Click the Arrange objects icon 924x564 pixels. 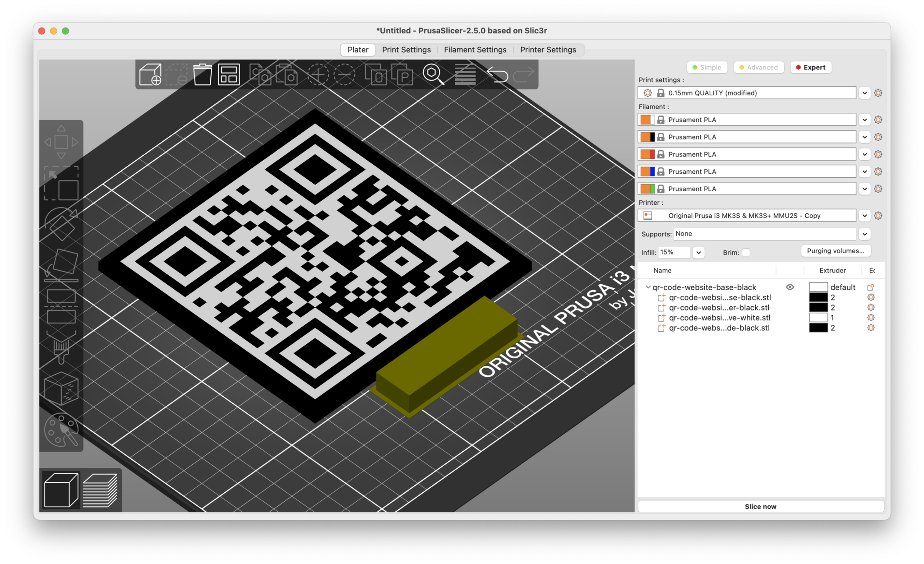[x=229, y=74]
